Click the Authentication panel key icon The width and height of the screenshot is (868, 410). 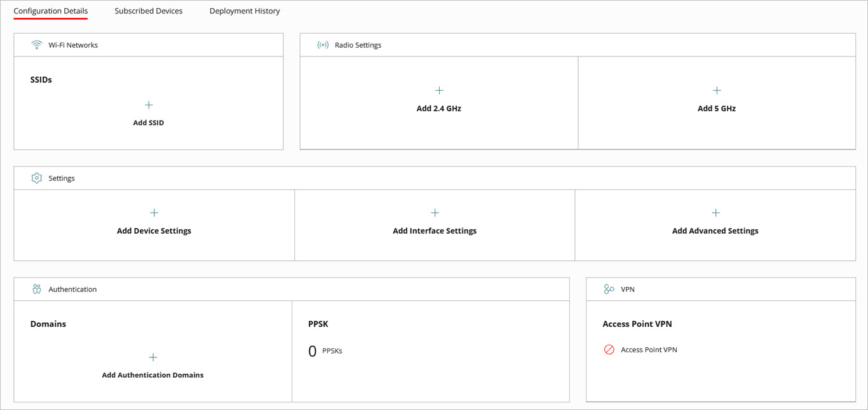pyautogui.click(x=36, y=289)
